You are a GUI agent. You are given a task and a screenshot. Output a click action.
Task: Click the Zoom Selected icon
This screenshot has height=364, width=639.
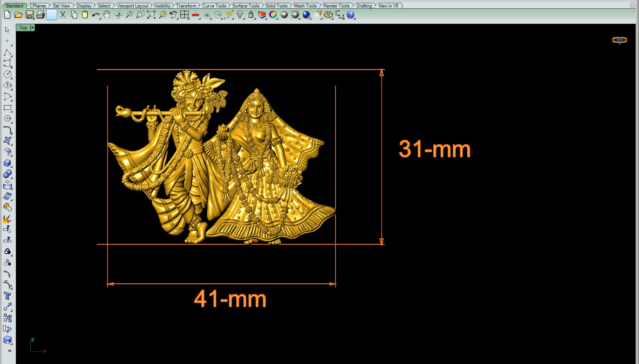coord(162,15)
